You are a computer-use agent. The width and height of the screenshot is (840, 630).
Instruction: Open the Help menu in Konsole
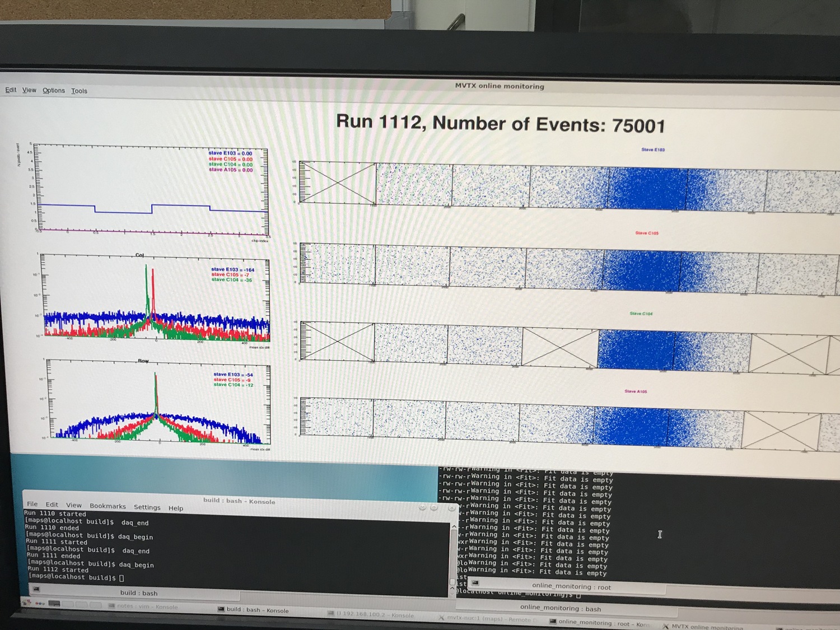click(176, 508)
